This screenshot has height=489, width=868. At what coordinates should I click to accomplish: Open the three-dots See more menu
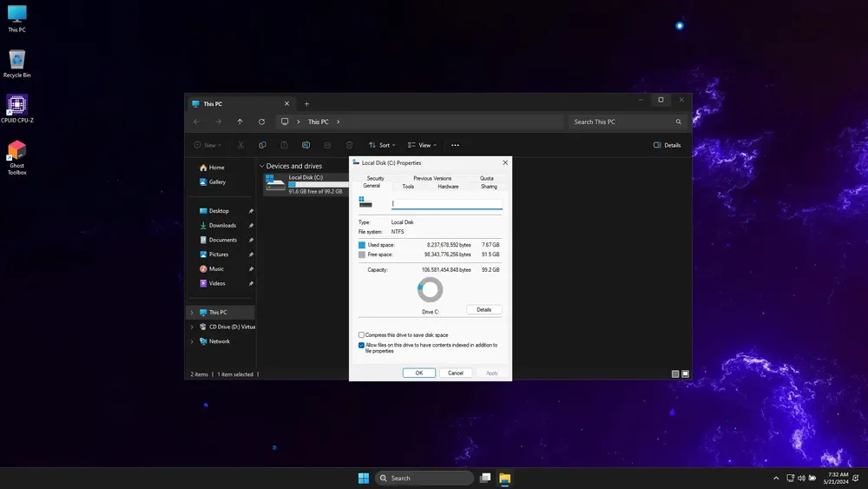tap(455, 145)
